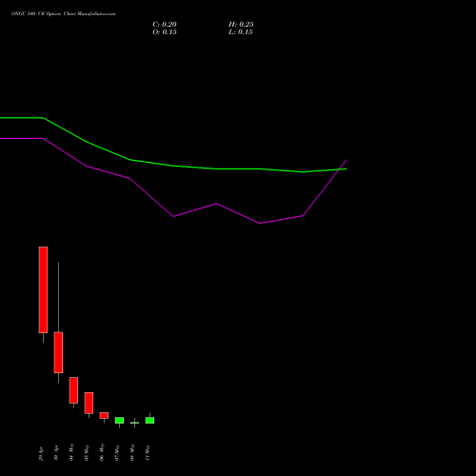Click the tall red candle above 29 Apr
Viewport: 476px width, 476px height.
43,289
